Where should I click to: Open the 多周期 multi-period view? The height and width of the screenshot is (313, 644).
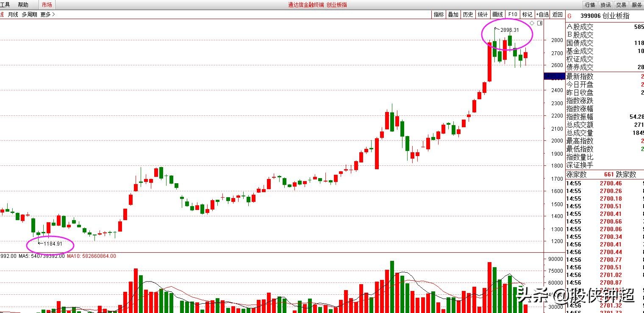click(x=29, y=14)
